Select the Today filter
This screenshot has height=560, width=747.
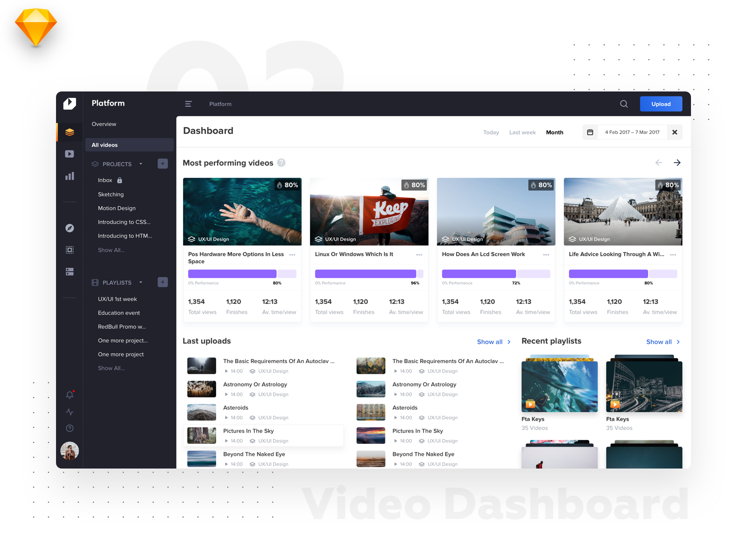click(x=491, y=132)
